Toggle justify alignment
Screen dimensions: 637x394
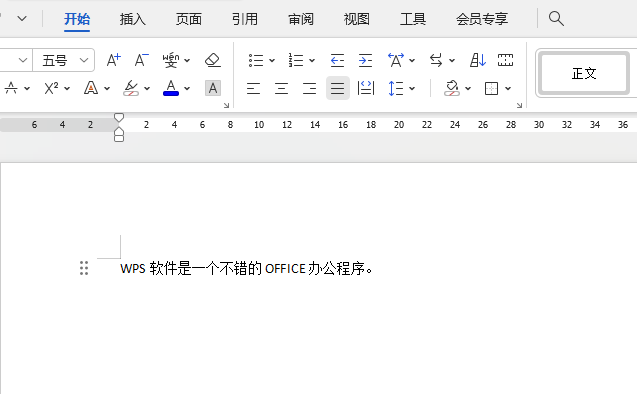[x=338, y=88]
